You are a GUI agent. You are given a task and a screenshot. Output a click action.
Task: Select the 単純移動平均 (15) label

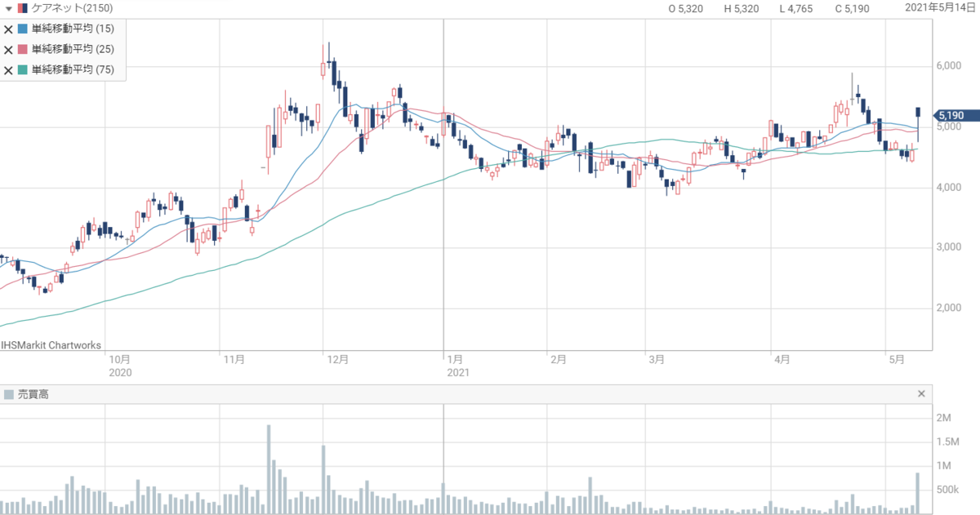click(x=73, y=29)
